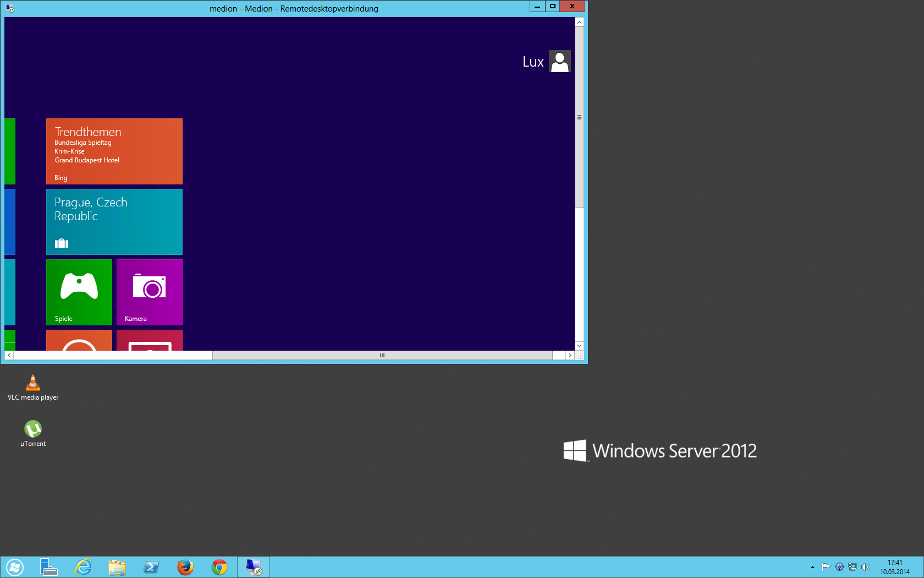Screen dimensions: 924x578
Task: Maximize the Remotedesktopverbindung window
Action: pos(553,6)
